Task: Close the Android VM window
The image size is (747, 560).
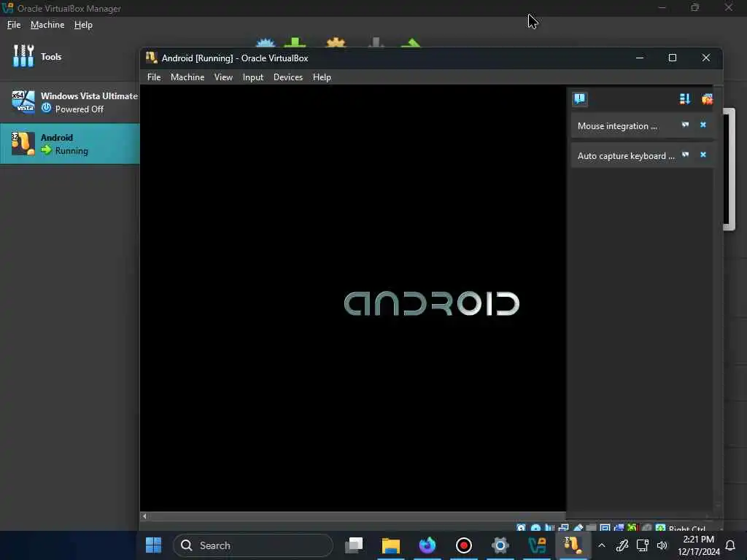Action: [706, 58]
